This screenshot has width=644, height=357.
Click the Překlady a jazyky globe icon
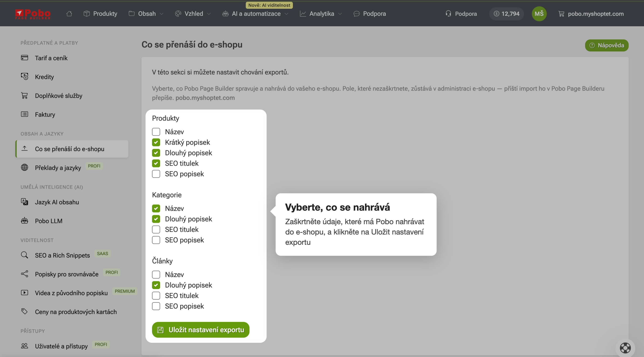coord(24,167)
